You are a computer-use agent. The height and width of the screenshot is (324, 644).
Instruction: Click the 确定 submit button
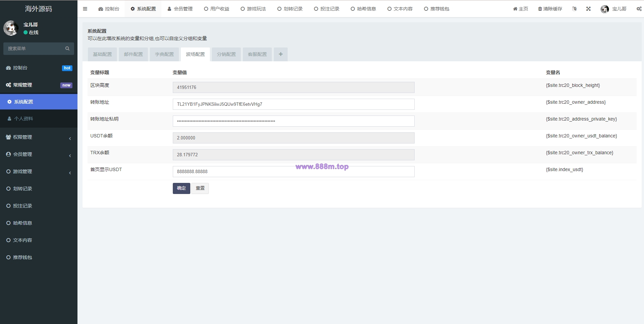(x=182, y=188)
